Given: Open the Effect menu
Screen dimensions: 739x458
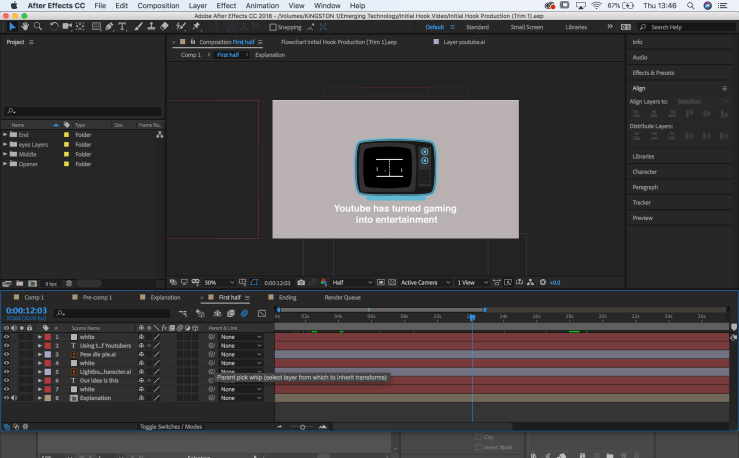Looking at the screenshot, I should pos(226,6).
